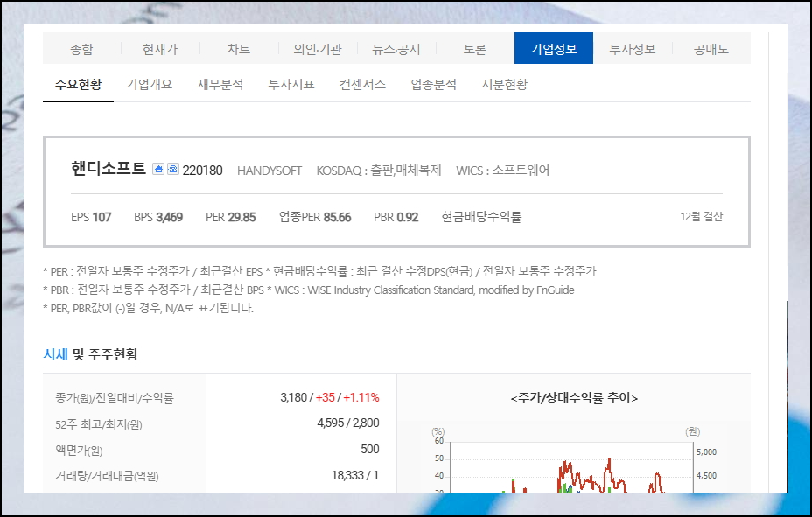Go to the 지분현황 sub-tab
The image size is (812, 517).
tap(504, 84)
